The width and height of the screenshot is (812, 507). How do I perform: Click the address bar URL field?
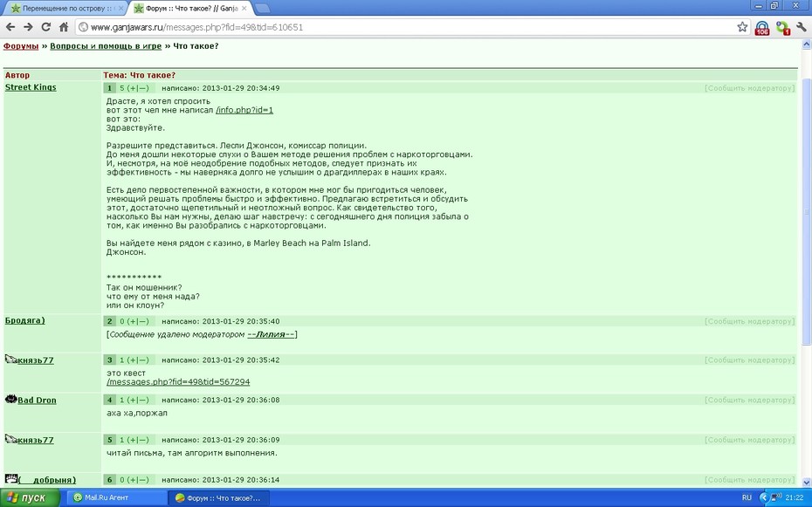click(412, 27)
